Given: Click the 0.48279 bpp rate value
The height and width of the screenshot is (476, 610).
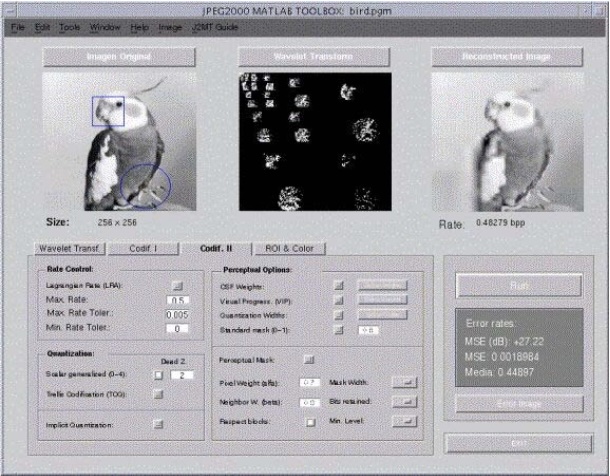Looking at the screenshot, I should (x=500, y=223).
